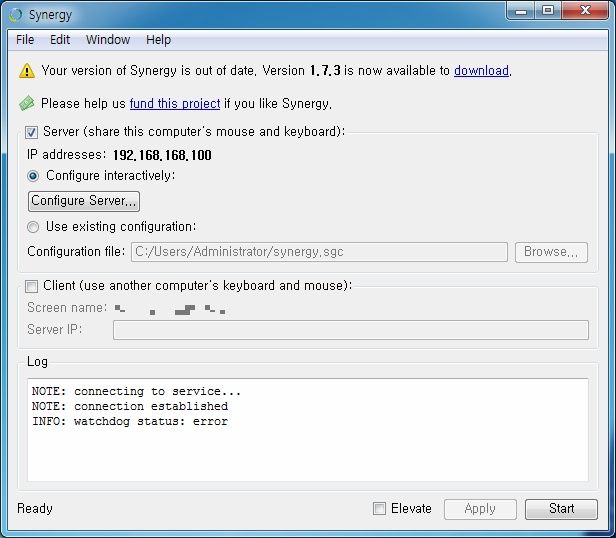
Task: Click the 'connecting to service...' log line
Action: (136, 391)
